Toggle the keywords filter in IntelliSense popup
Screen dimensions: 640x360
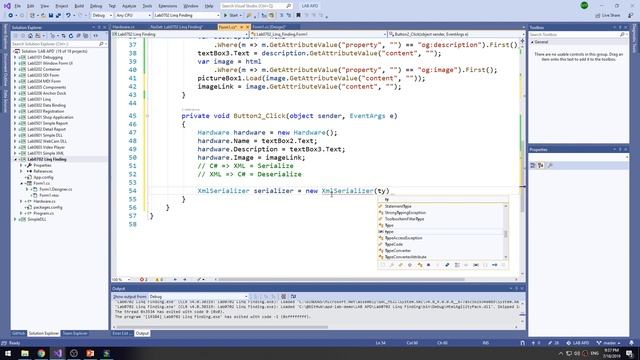(x=476, y=265)
